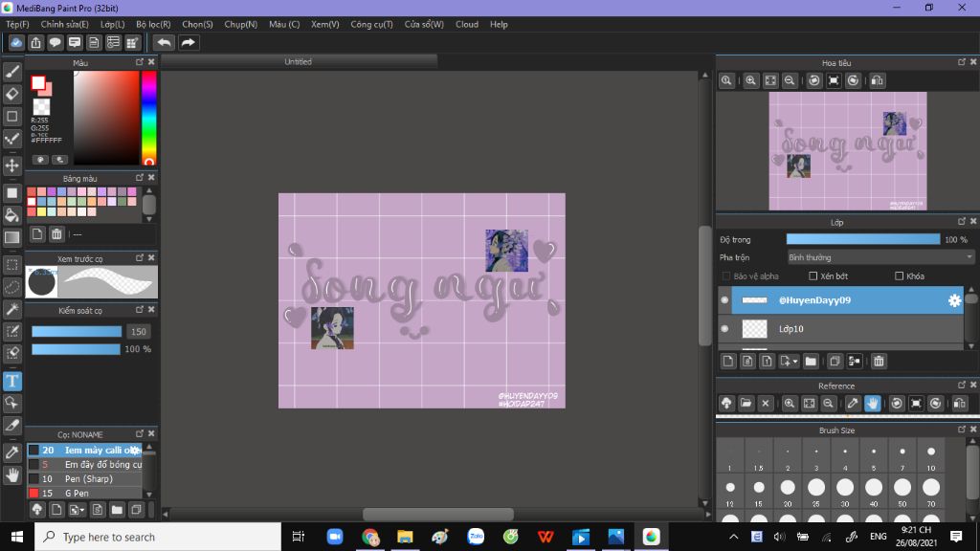980x551 pixels.
Task: Open File Explorer from the taskbar
Action: tap(405, 537)
